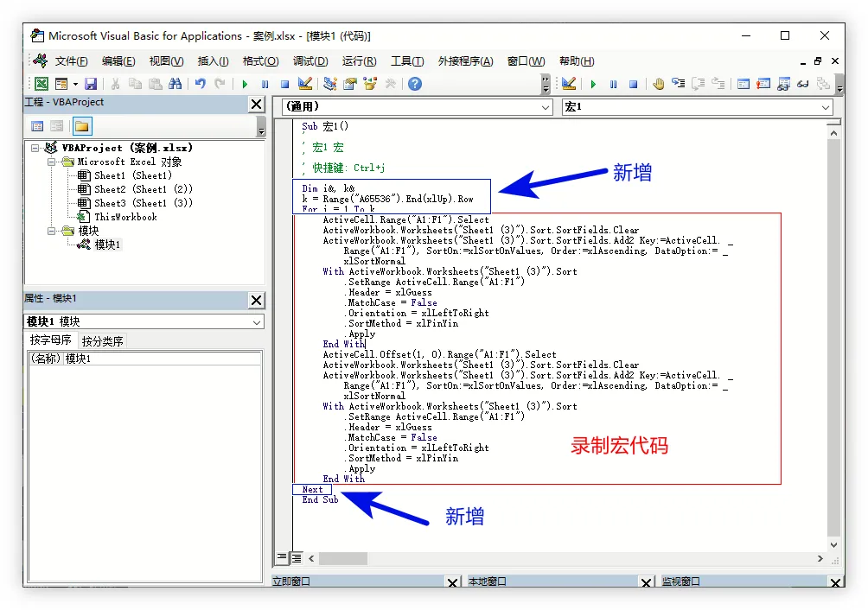The height and width of the screenshot is (610, 868).
Task: Open the 工具(T) menu
Action: [407, 61]
